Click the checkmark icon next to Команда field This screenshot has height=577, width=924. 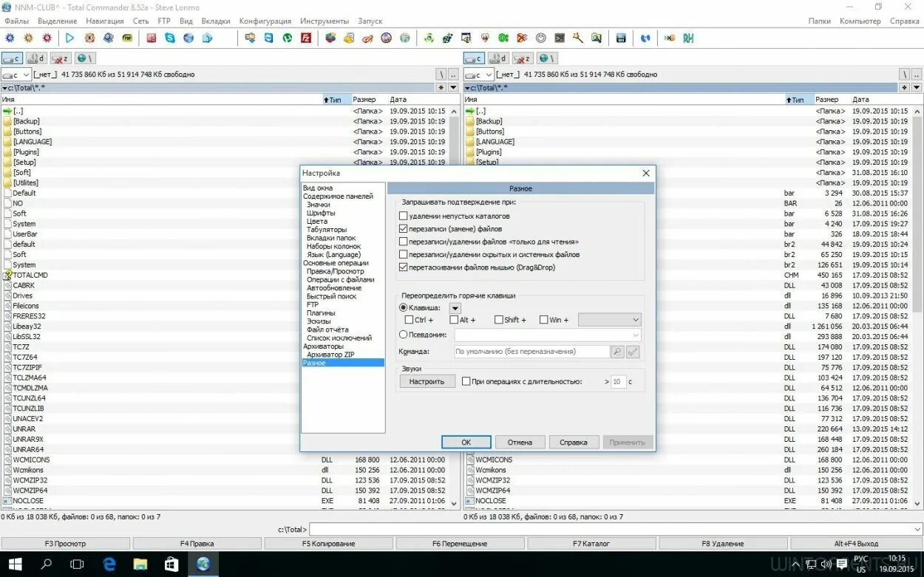tap(633, 352)
